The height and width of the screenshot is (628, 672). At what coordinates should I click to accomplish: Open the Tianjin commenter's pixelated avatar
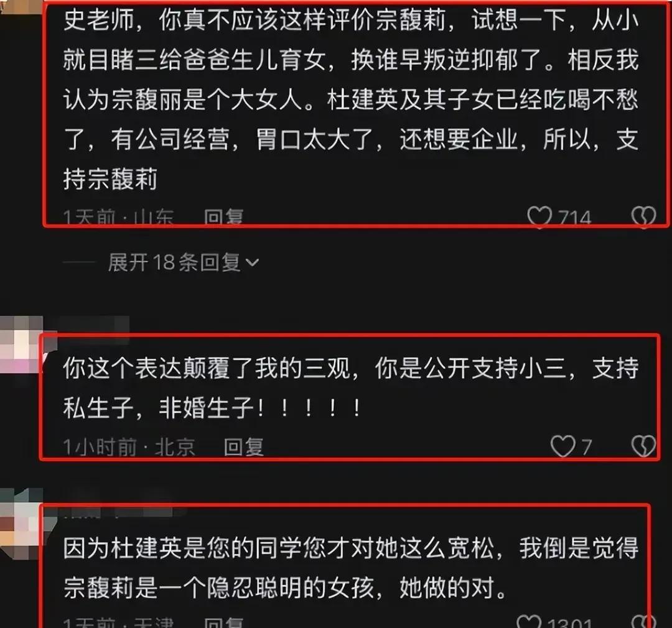(22, 517)
